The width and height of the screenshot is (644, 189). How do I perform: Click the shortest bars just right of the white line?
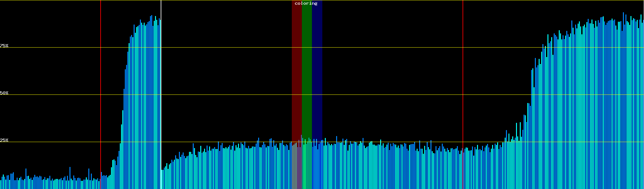point(163,180)
